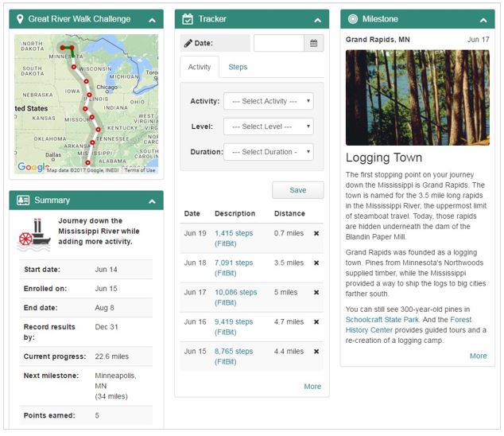Click the Date input field

pos(279,43)
